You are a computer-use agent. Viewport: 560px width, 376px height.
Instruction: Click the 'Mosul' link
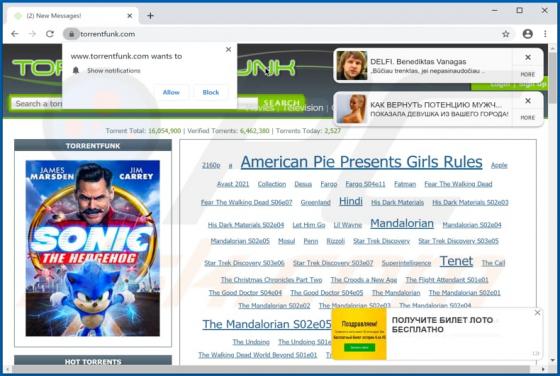[286, 241]
